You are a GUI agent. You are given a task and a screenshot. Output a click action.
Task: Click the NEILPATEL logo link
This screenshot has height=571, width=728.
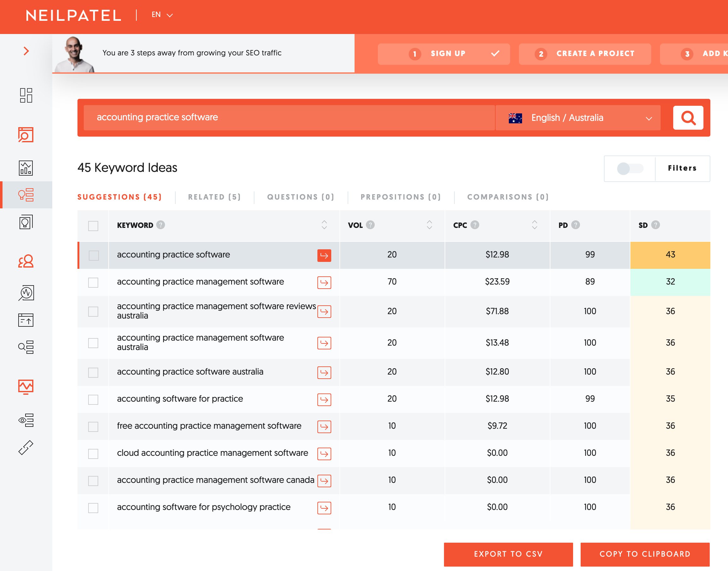click(x=74, y=15)
